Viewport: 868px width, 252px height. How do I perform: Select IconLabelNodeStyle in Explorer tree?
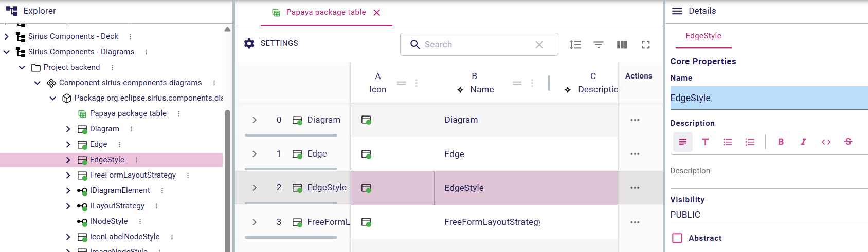click(125, 237)
